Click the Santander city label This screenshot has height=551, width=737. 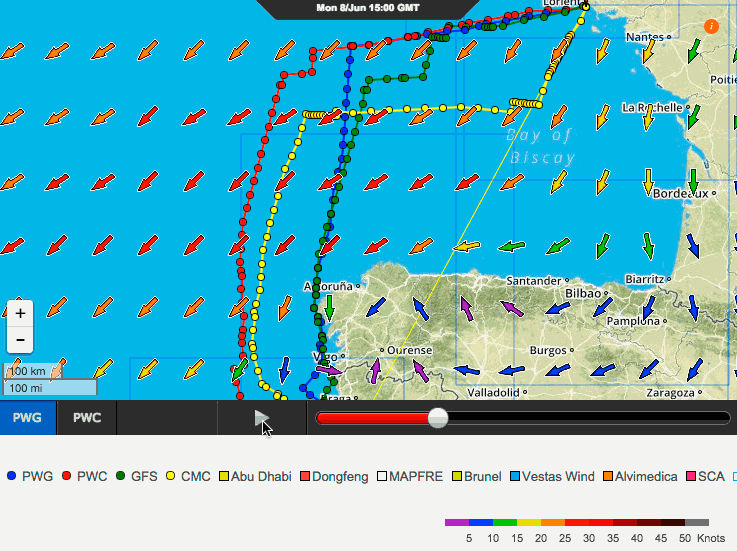click(x=534, y=281)
